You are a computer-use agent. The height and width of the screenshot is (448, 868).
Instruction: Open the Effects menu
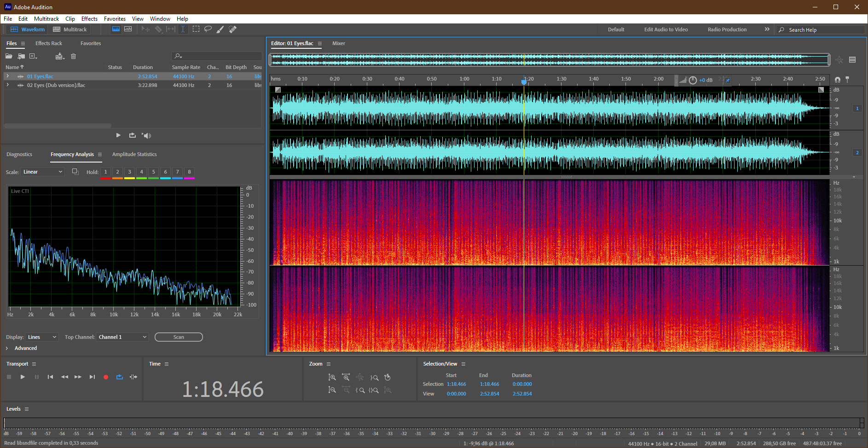tap(89, 19)
